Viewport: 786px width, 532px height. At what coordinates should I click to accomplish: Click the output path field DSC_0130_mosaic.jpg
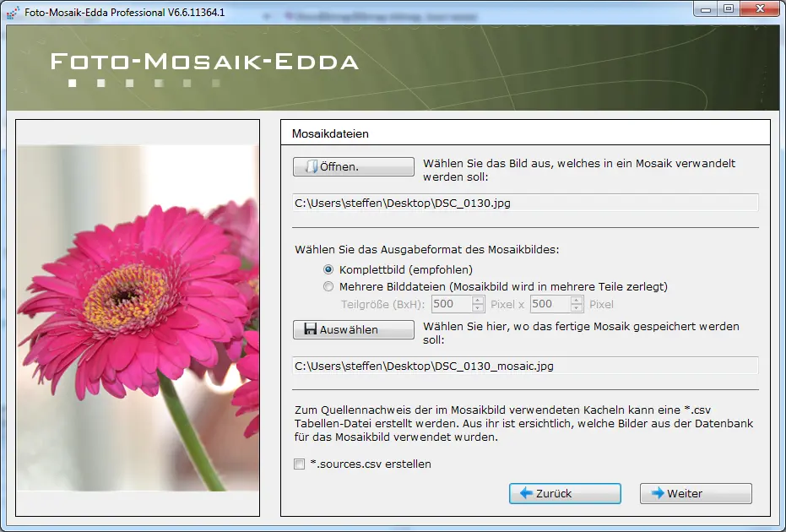[x=525, y=366]
